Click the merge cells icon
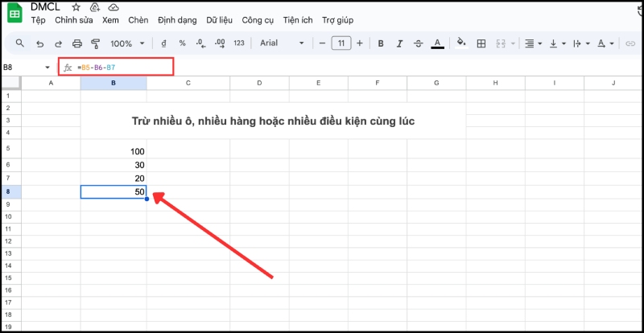The height and width of the screenshot is (333, 644). [x=500, y=43]
